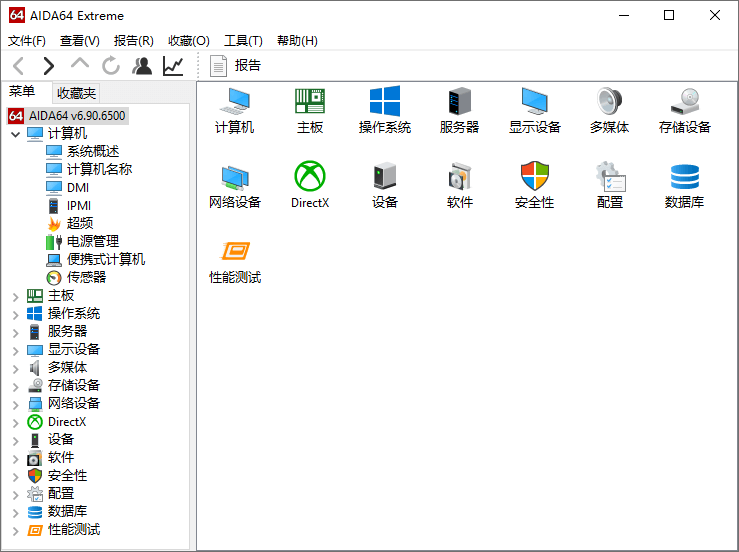Image resolution: width=739 pixels, height=552 pixels.
Task: Expand the 配置 tree node
Action: 16,494
